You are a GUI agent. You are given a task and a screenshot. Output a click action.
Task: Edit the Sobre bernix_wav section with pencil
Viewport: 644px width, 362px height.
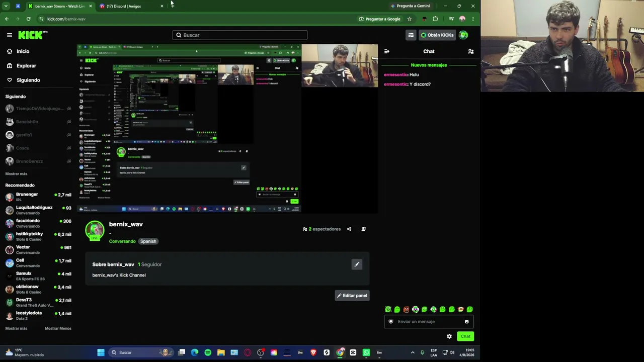point(357,264)
